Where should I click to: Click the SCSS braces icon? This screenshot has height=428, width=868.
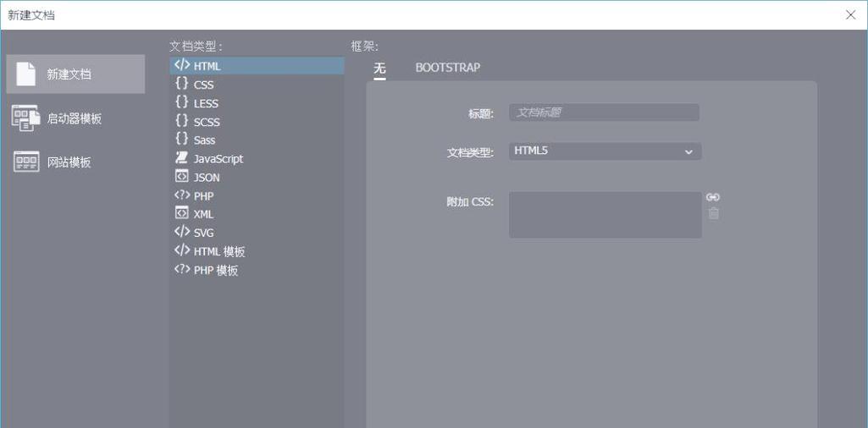181,121
